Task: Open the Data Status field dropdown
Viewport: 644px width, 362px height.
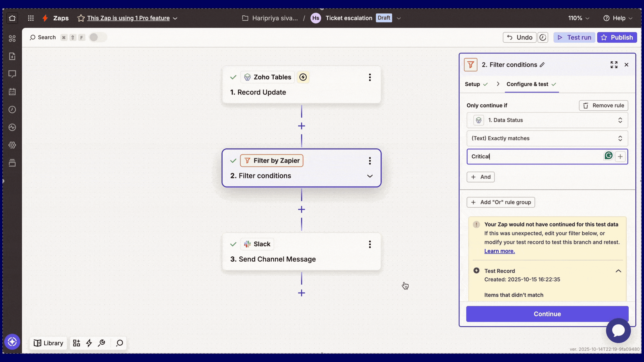Action: 620,120
